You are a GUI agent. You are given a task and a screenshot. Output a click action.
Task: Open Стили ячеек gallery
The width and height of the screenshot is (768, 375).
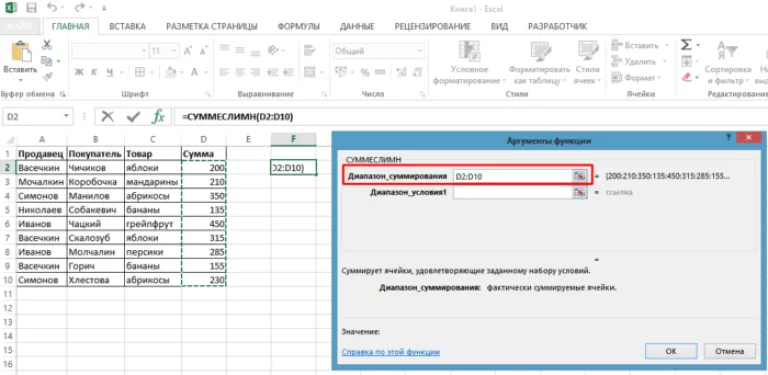point(588,62)
